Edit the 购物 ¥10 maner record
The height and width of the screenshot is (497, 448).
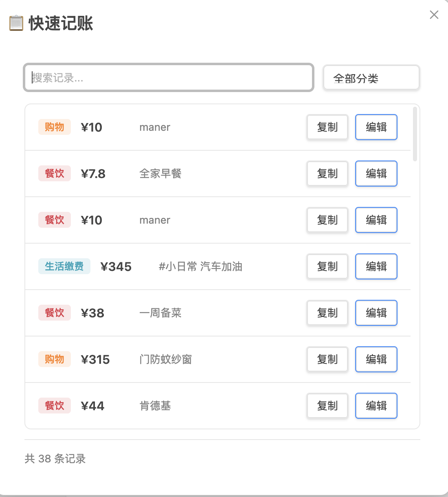[376, 127]
